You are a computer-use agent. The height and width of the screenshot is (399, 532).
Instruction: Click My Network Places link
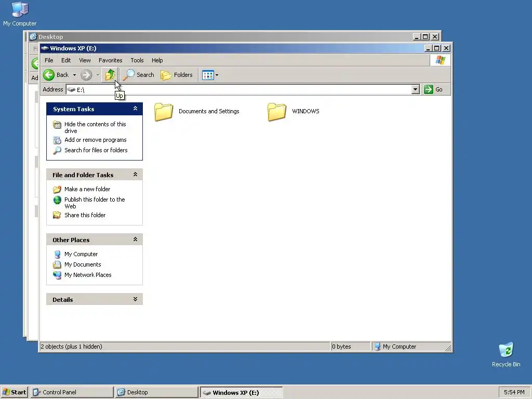click(88, 275)
